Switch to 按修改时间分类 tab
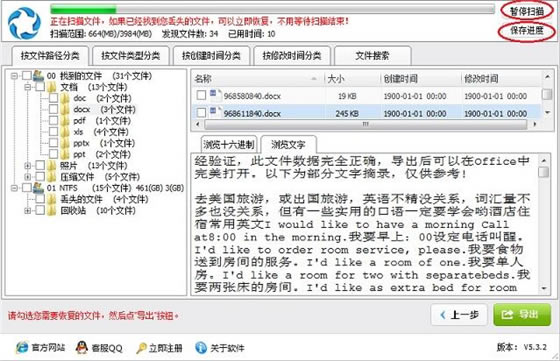The width and height of the screenshot is (560, 361). pos(292,56)
